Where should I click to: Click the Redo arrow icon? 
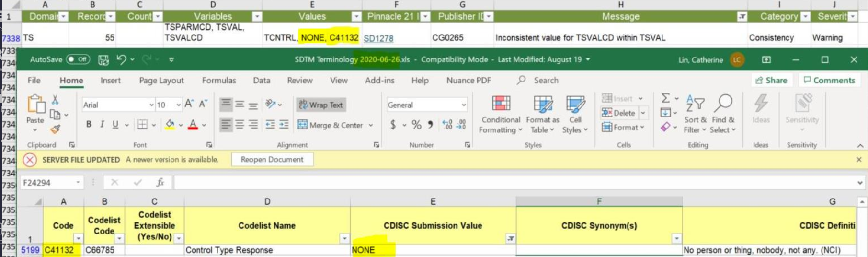click(147, 59)
